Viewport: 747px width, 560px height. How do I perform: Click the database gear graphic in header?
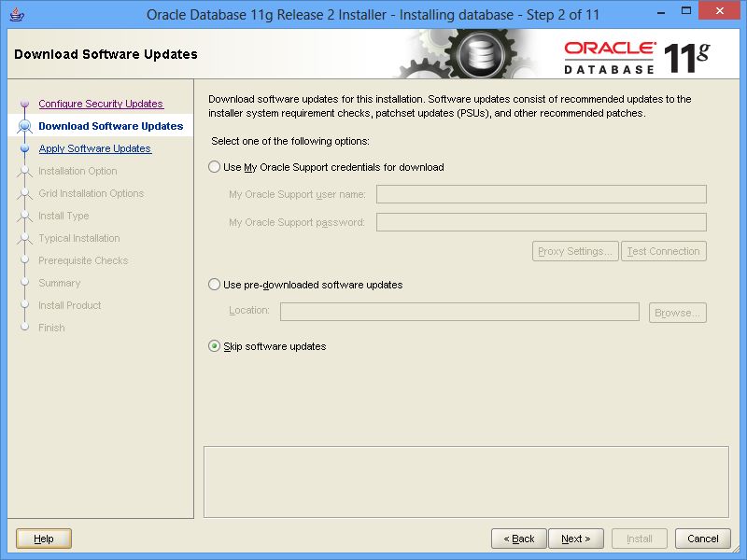click(x=481, y=54)
